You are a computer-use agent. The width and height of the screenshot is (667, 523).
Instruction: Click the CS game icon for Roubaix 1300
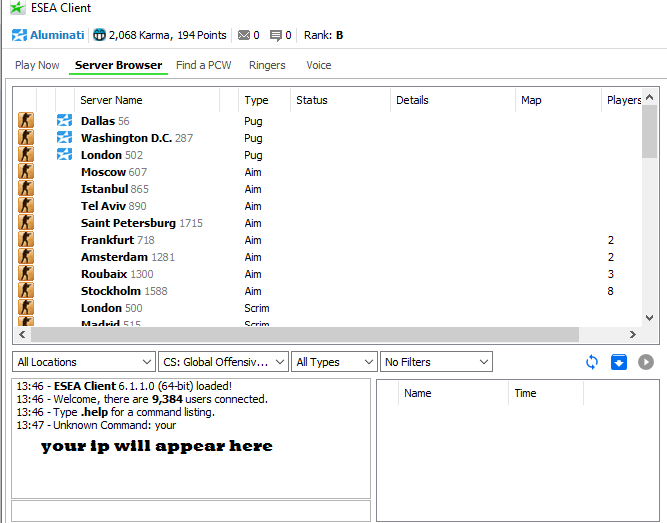pos(26,274)
